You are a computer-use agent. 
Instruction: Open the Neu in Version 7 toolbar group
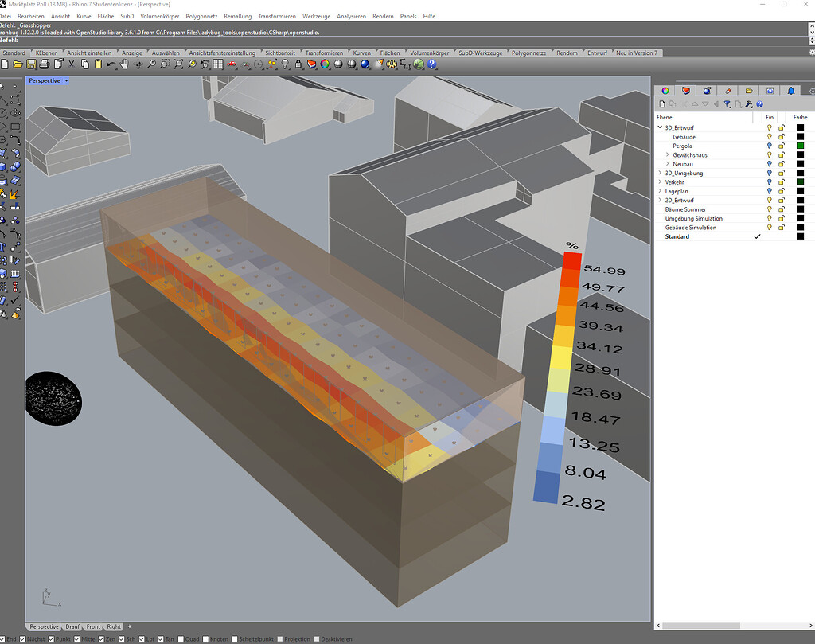[x=637, y=52]
